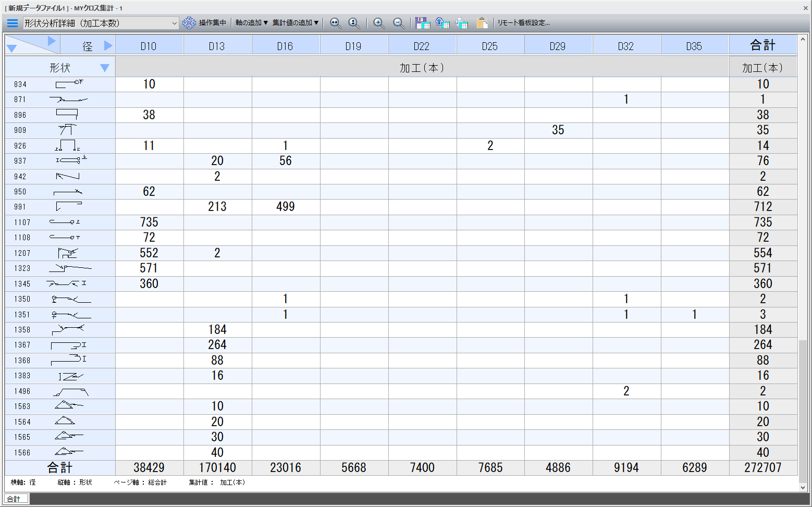Click the 合計 column header
812x507 pixels.
[x=762, y=45]
